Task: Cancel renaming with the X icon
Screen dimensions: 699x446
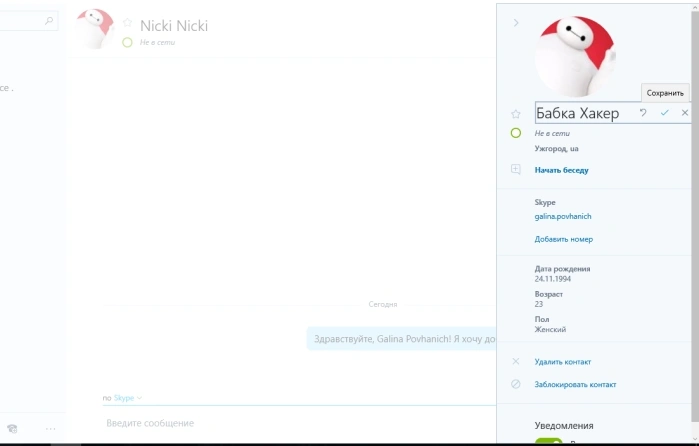Action: 685,113
